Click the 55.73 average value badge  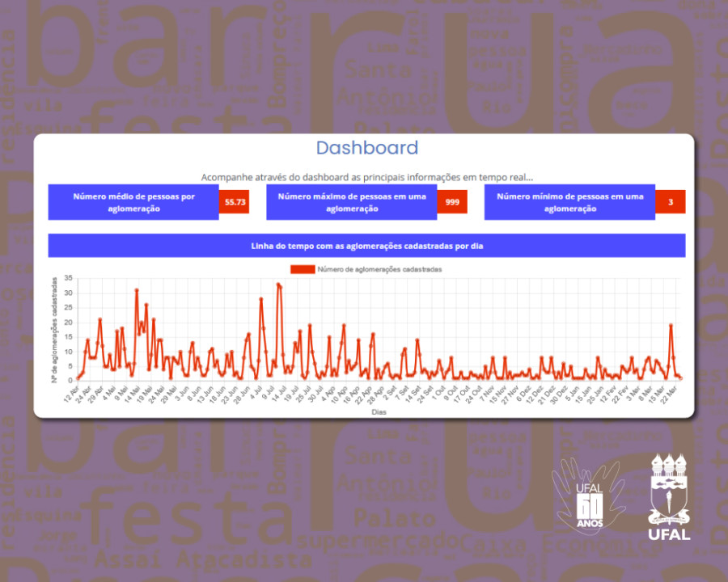pyautogui.click(x=235, y=202)
